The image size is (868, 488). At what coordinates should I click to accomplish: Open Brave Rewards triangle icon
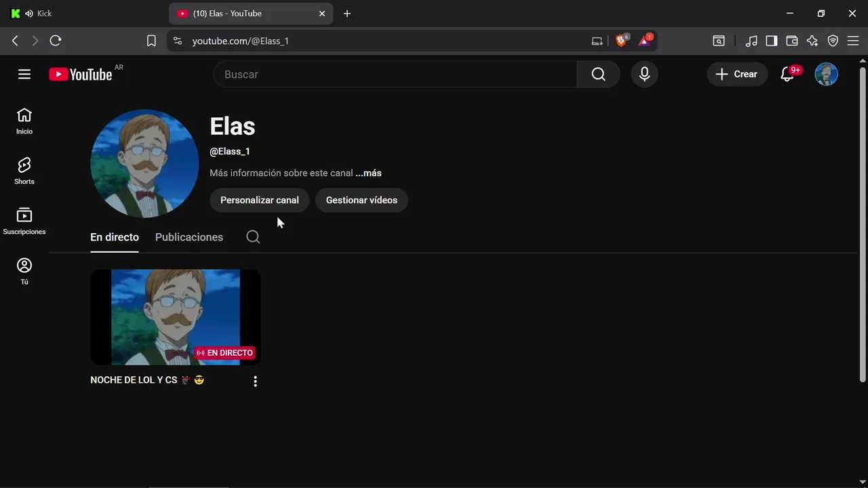[645, 41]
